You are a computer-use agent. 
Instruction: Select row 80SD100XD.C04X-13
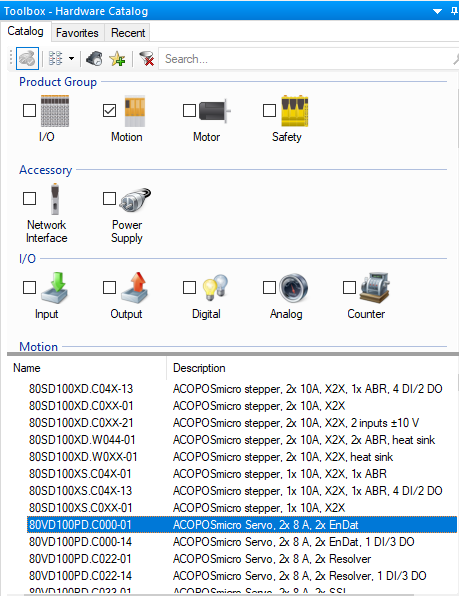242,389
